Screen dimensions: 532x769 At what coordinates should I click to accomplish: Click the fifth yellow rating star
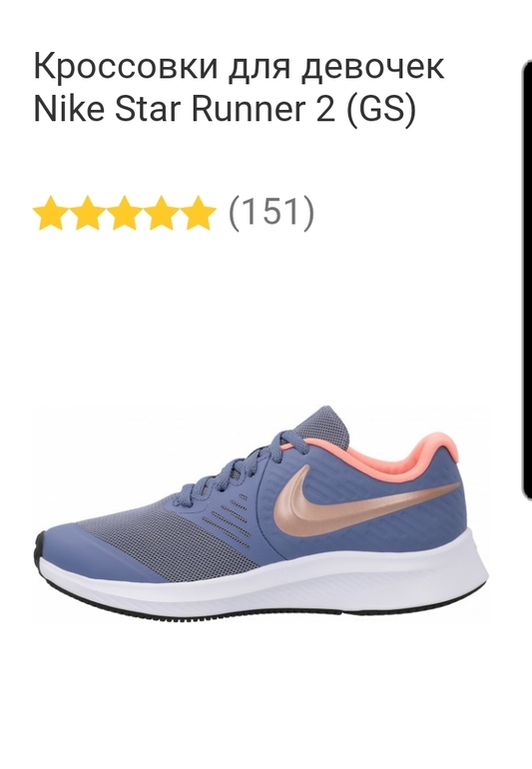[x=198, y=213]
